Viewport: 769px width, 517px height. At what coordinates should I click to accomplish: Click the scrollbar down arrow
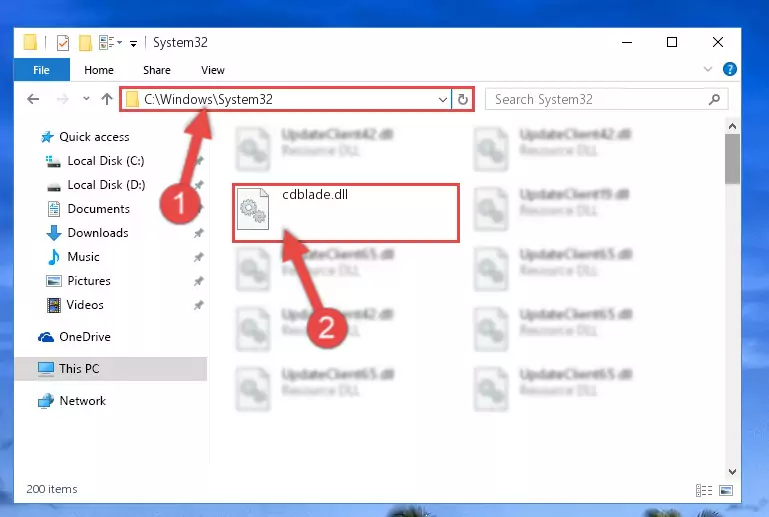click(732, 472)
